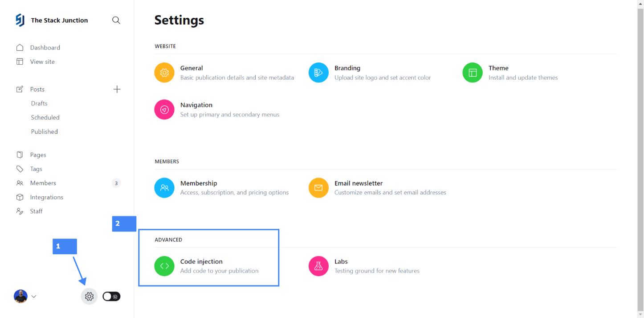Select the Membership settings icon
This screenshot has width=644, height=318.
coord(164,187)
